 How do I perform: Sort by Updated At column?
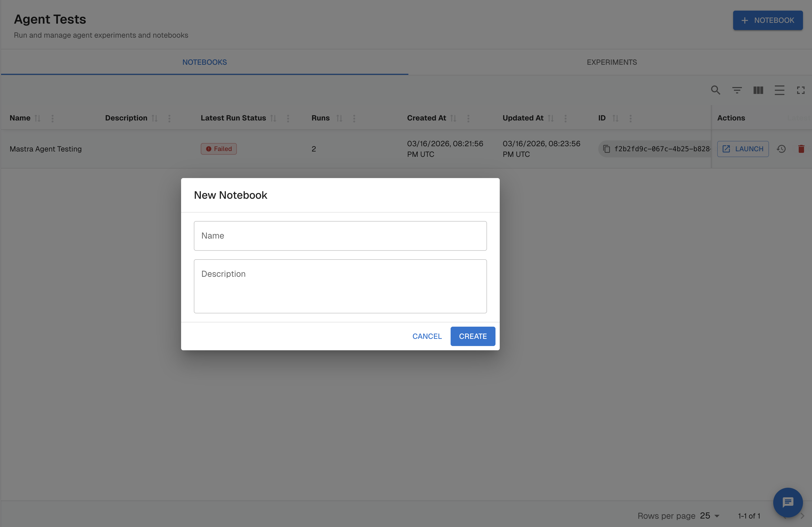coord(551,118)
